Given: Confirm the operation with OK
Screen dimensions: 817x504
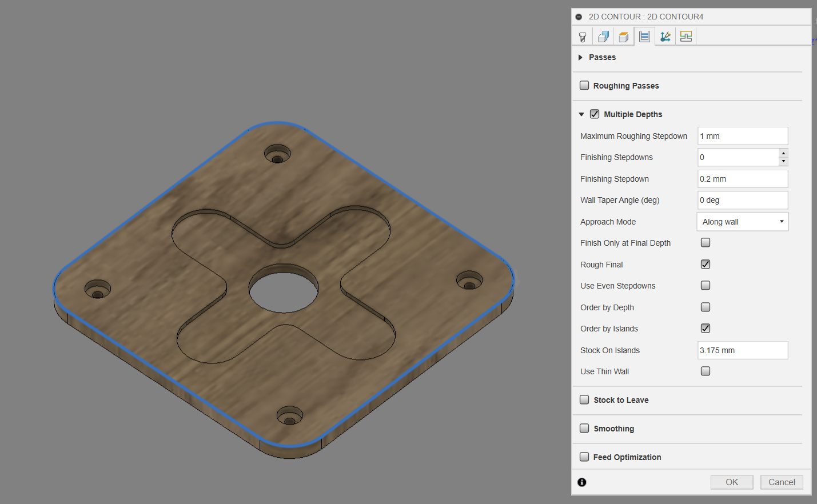Looking at the screenshot, I should [732, 482].
